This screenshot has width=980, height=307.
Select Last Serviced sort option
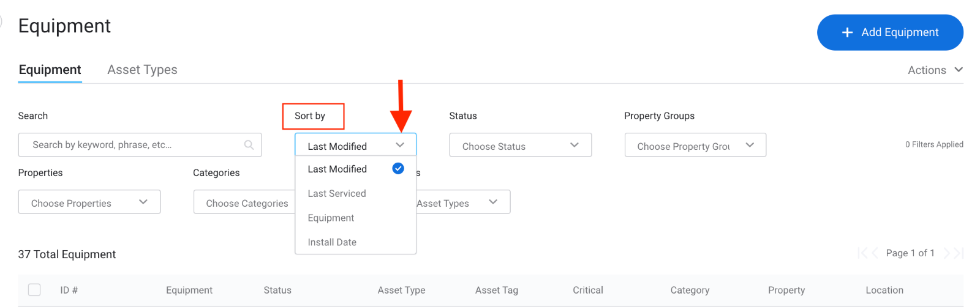click(337, 193)
